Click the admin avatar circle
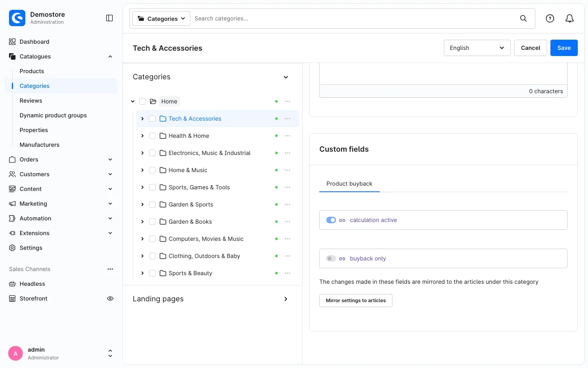Screen dimensions: 588x368 pyautogui.click(x=16, y=353)
